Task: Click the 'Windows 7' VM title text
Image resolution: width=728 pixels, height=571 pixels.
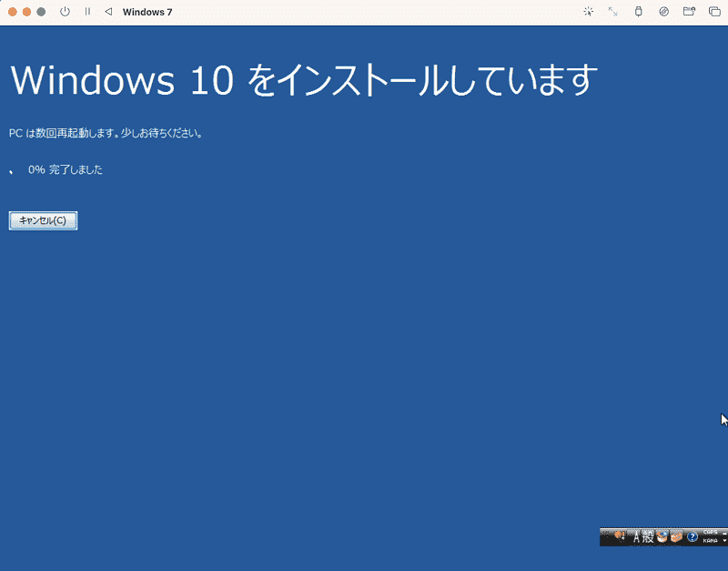Action: 147,12
